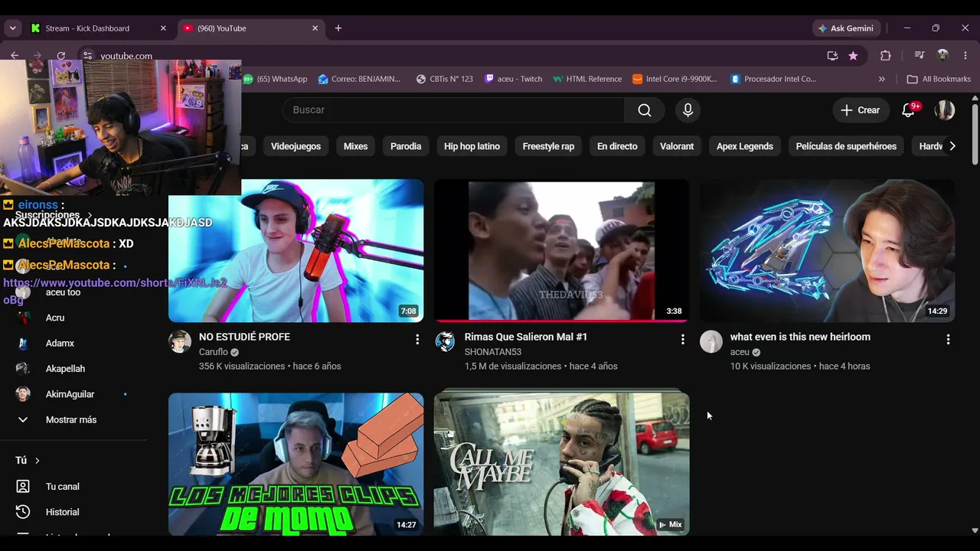Filter by the En directo chip
The image size is (980, 551).
[x=617, y=146]
